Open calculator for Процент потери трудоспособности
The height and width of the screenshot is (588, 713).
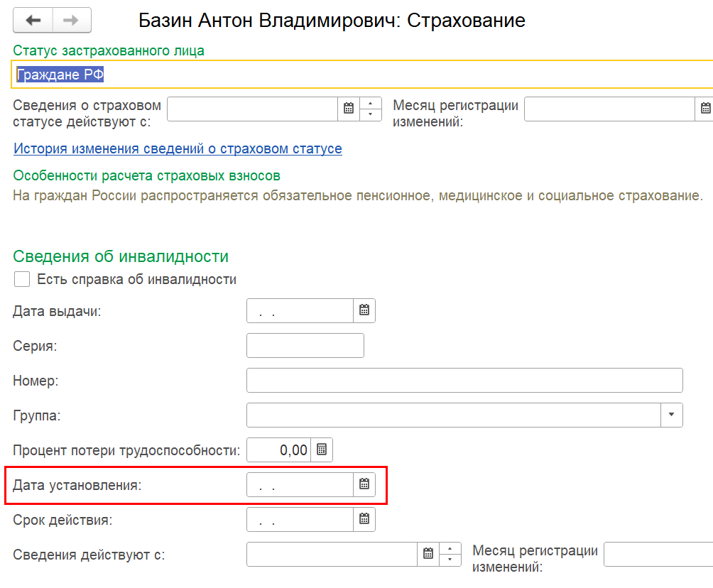click(x=322, y=450)
